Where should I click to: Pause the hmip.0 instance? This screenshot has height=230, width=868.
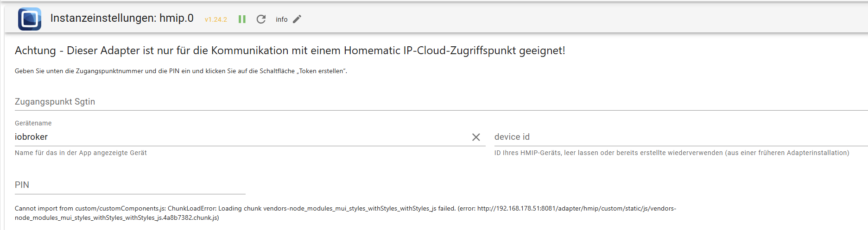pos(242,19)
